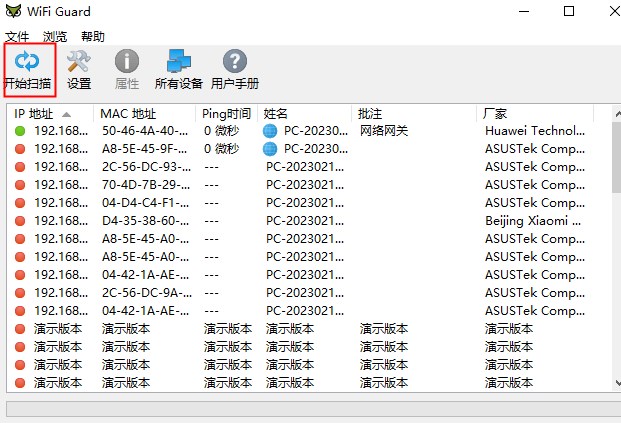Click the WiFi Guard owl title icon

coord(13,12)
